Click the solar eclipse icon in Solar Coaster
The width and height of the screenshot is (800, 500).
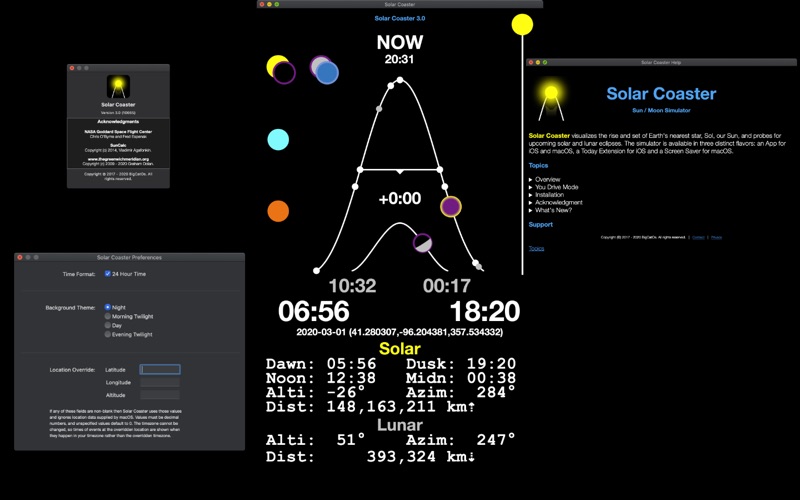point(281,69)
